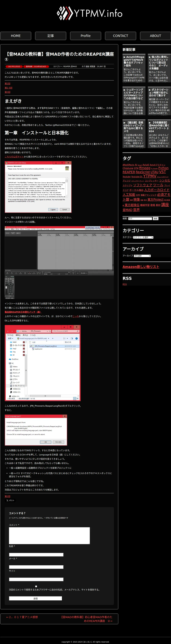Open the REAPER category link in post meta
The height and width of the screenshot is (644, 171).
[67, 66]
